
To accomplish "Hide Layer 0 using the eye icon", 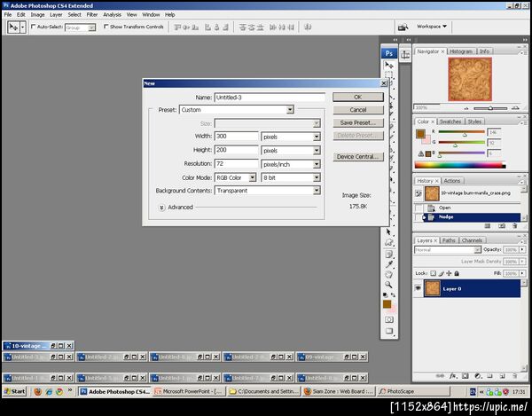I will click(418, 288).
